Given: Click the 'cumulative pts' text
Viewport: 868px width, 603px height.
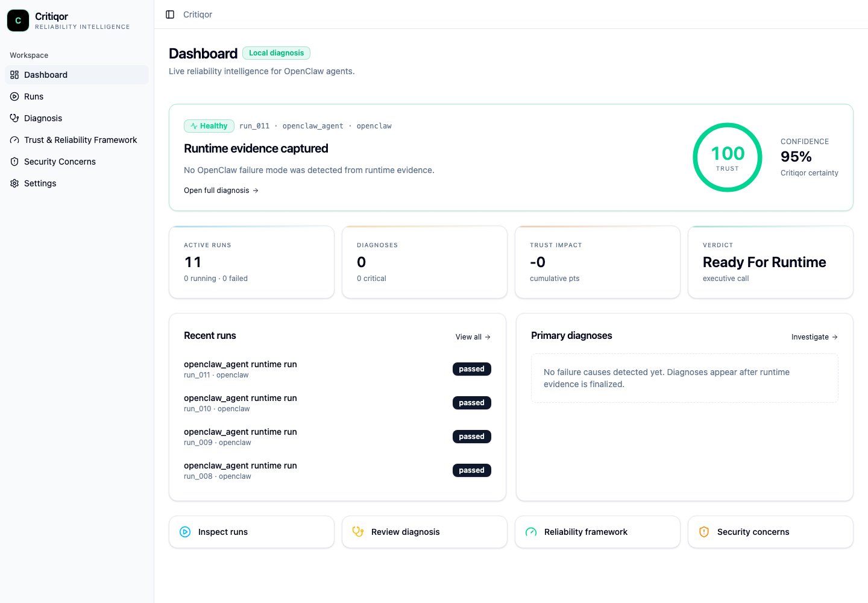Looking at the screenshot, I should click(555, 279).
